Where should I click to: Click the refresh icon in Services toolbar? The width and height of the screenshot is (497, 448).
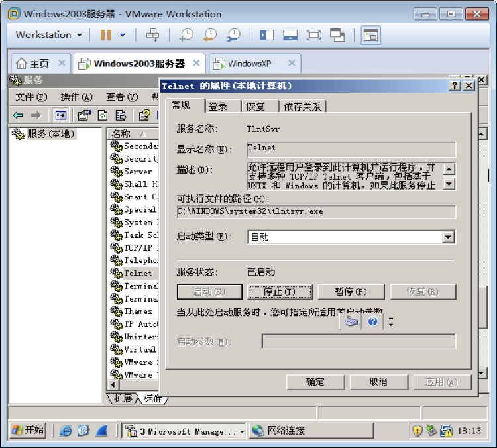pyautogui.click(x=102, y=115)
